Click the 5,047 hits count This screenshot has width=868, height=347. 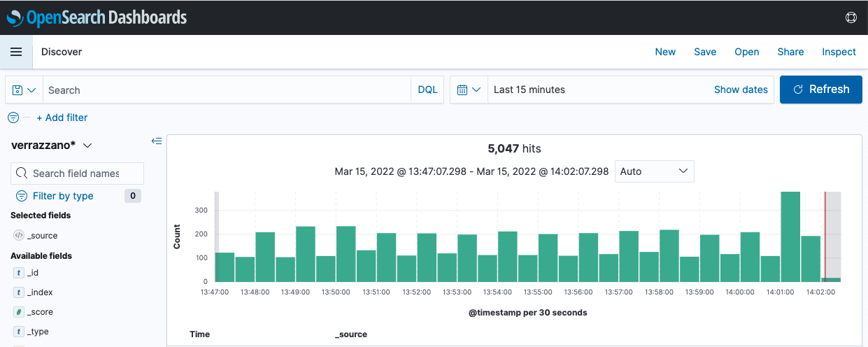coord(514,148)
